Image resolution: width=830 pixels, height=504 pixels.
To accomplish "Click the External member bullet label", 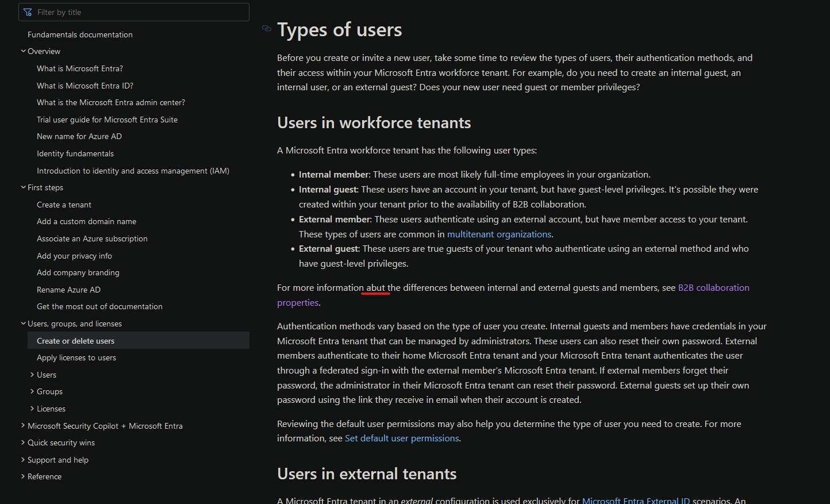I will coord(335,220).
